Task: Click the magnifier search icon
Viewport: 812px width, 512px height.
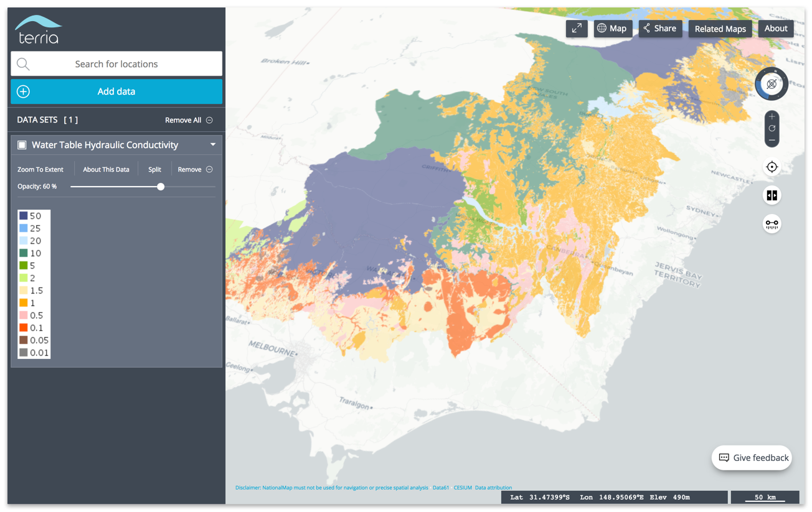Action: pyautogui.click(x=23, y=64)
